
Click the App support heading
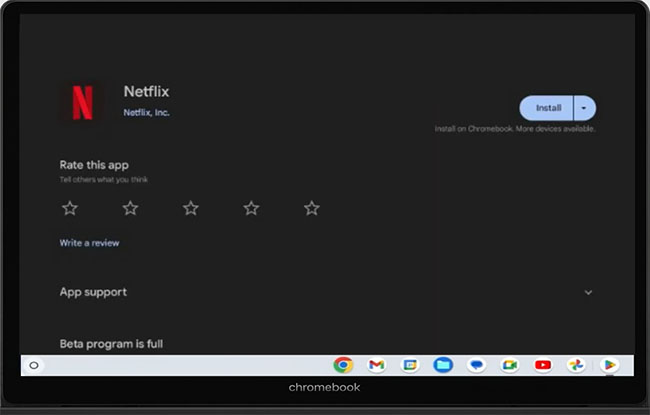point(93,292)
